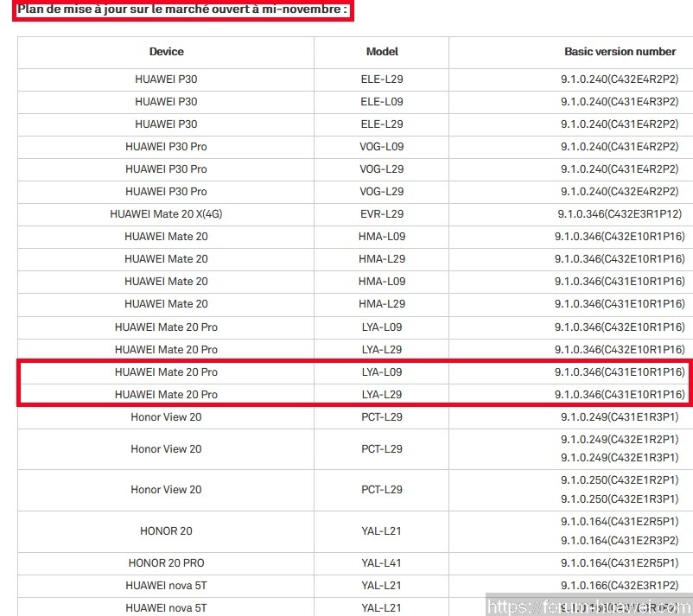Click the ELE-L09 model cell
693x616 pixels.
pos(381,101)
